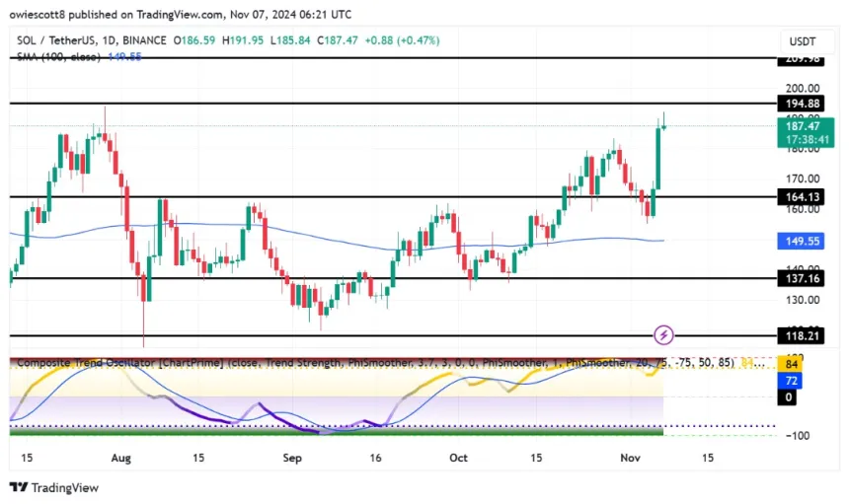
Task: Select the SMA (100, close) indicator legend
Action: 59,57
